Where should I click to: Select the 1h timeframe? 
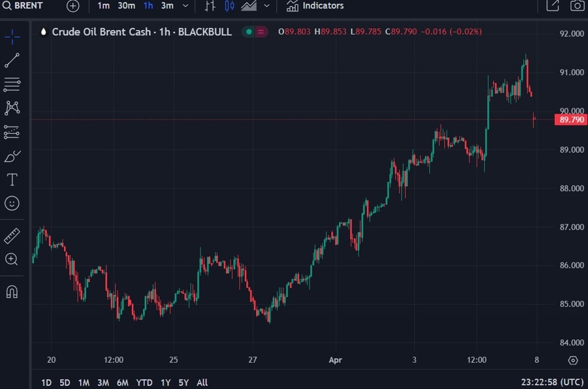148,6
